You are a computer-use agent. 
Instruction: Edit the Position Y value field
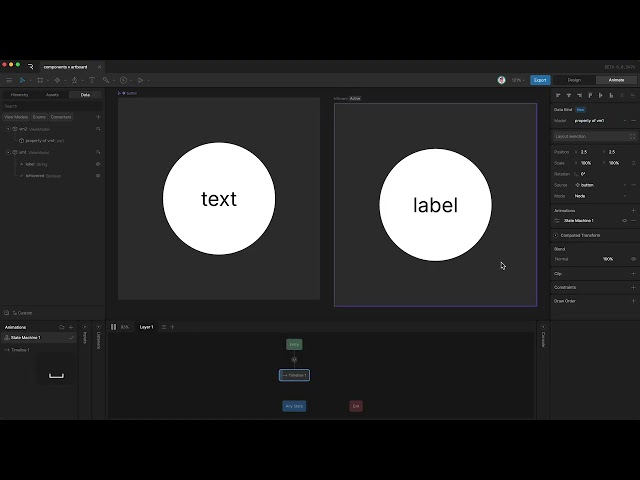617,152
